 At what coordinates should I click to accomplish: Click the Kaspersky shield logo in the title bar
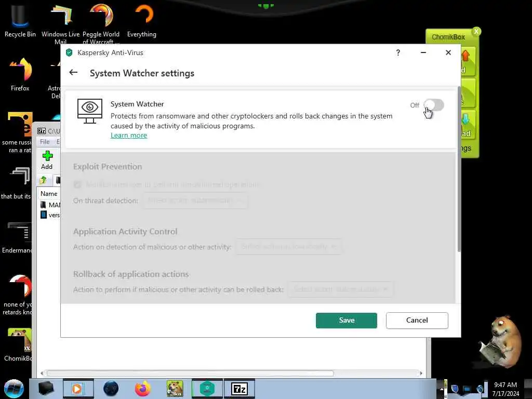click(x=69, y=52)
